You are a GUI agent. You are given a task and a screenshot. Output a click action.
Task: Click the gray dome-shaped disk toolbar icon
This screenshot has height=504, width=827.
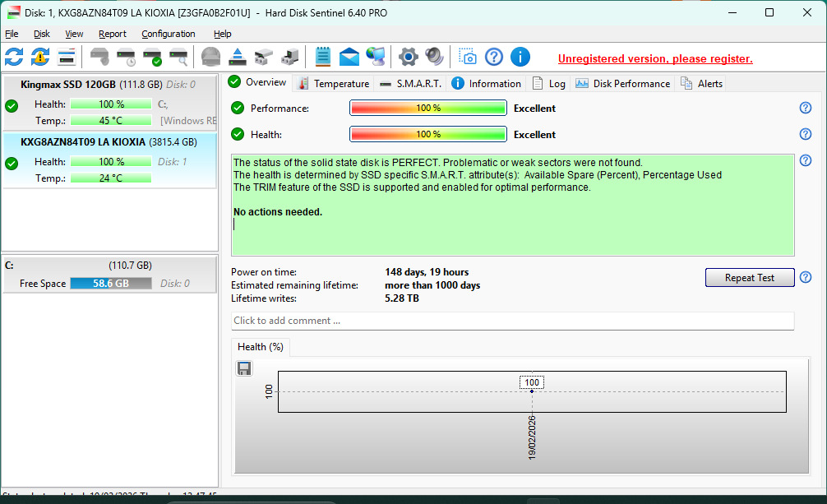(x=211, y=57)
